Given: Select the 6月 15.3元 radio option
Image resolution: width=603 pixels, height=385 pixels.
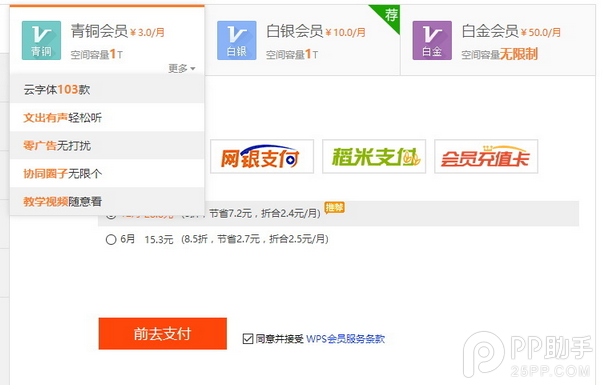Looking at the screenshot, I should 111,240.
